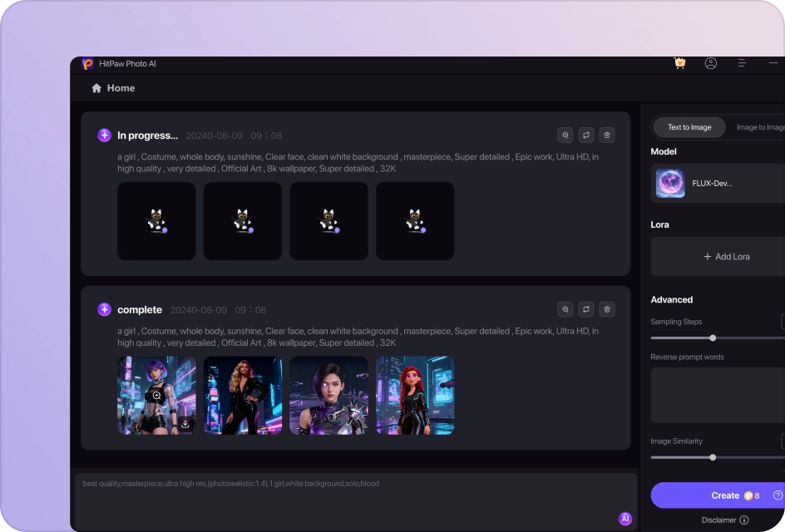Open the preview magnifier on the In progress card
Image resolution: width=785 pixels, height=532 pixels.
click(565, 135)
